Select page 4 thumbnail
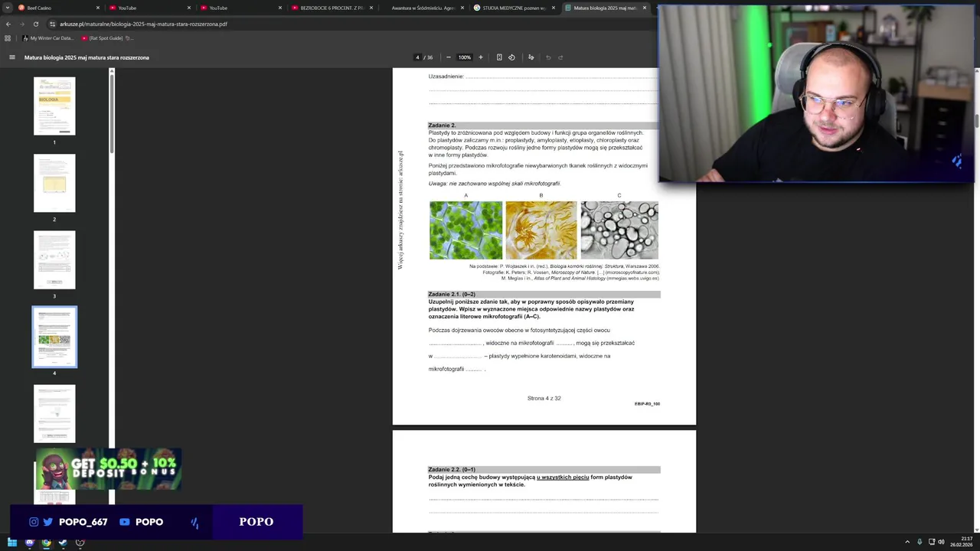 54,337
